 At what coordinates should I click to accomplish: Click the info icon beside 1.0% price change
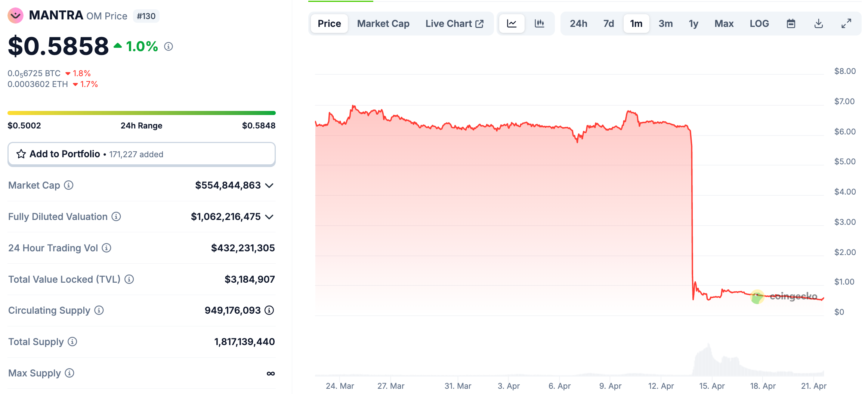coord(169,46)
